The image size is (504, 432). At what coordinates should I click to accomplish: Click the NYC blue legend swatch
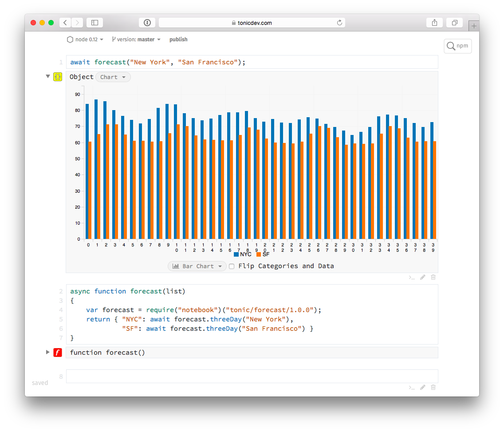236,254
